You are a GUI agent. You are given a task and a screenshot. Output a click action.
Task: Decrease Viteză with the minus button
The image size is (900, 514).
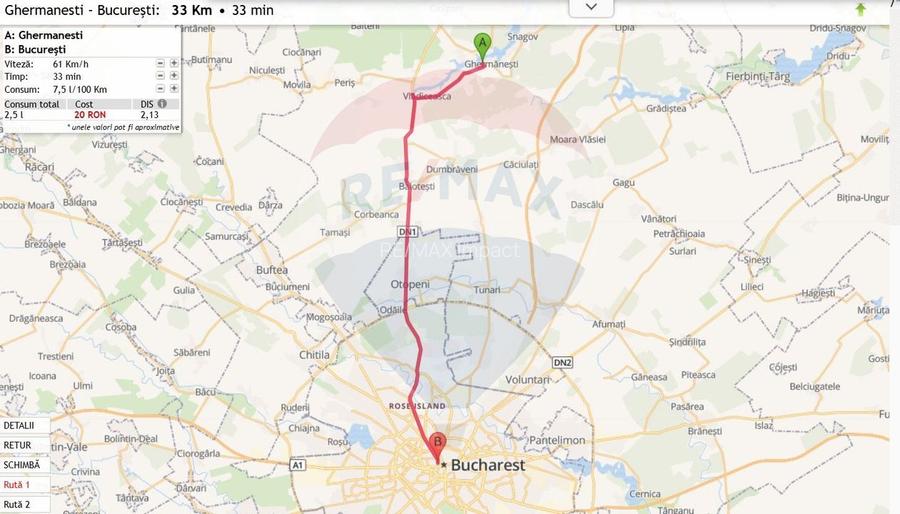[x=160, y=63]
